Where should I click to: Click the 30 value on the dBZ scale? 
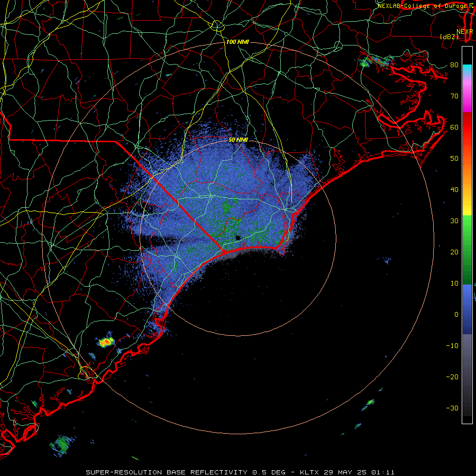point(454,221)
